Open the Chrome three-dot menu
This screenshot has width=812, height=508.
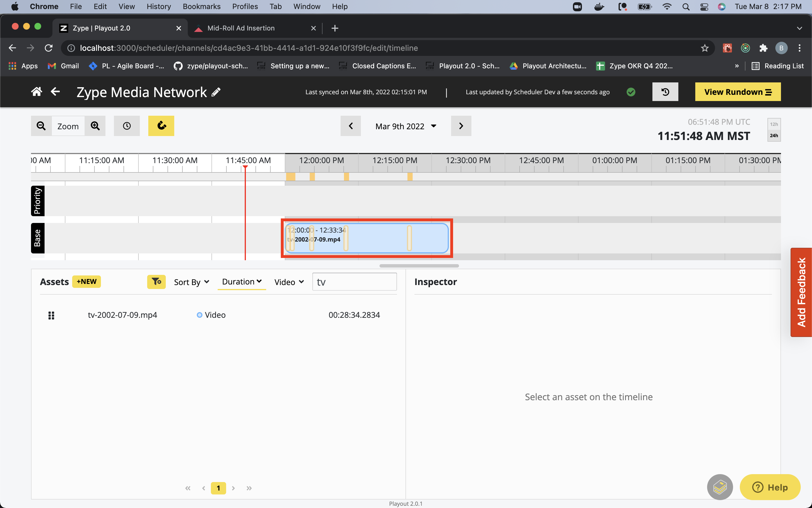pos(800,48)
